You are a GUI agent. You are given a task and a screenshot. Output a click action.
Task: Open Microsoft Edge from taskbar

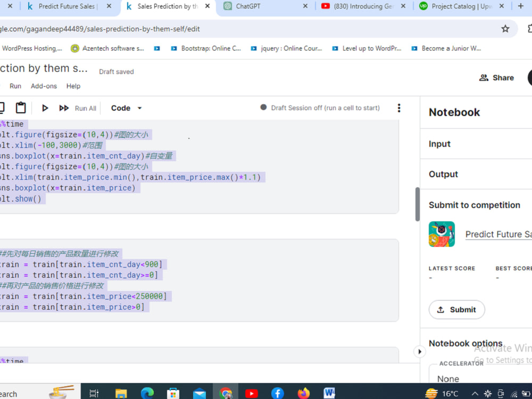tap(147, 393)
